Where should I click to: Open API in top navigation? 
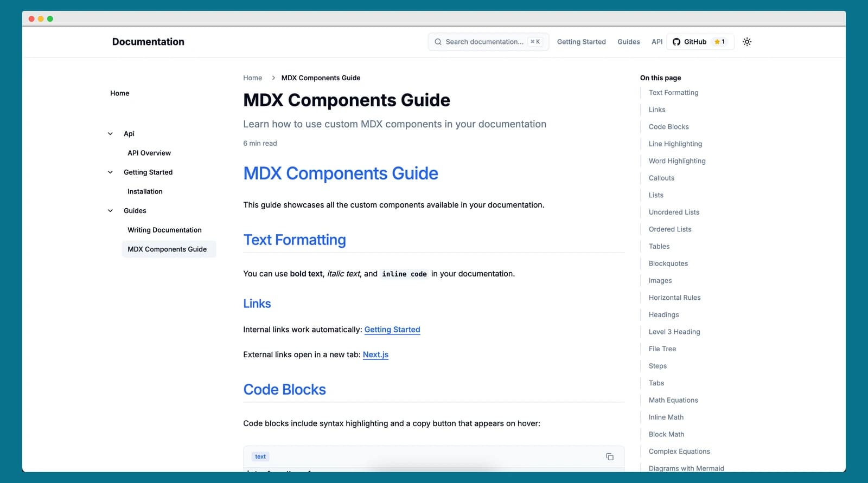[x=657, y=42]
